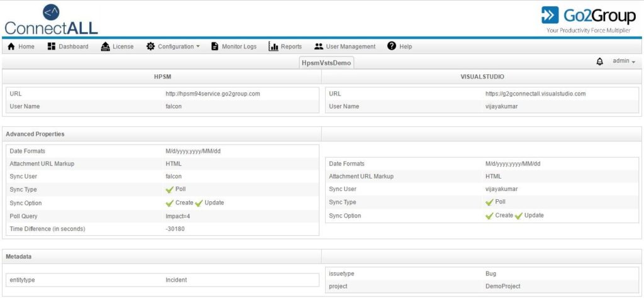Screen dimensions: 644x298
Task: Click the Go2Group logo
Action: coord(588,19)
